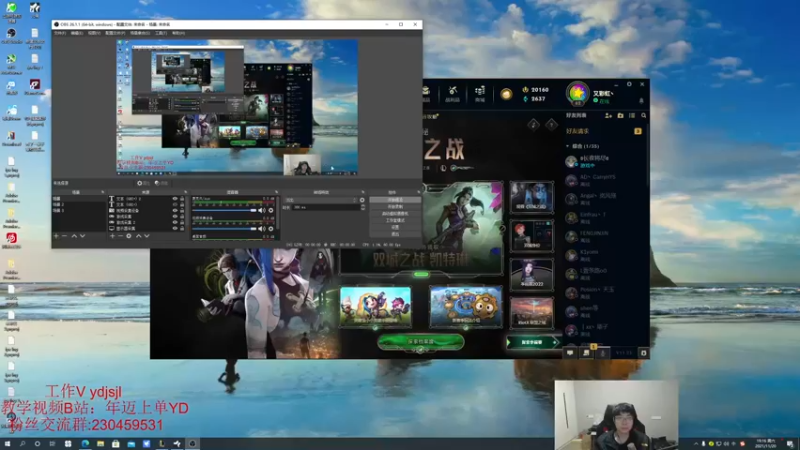Add a new scene in OBS
This screenshot has width=800, height=450.
[x=56, y=236]
